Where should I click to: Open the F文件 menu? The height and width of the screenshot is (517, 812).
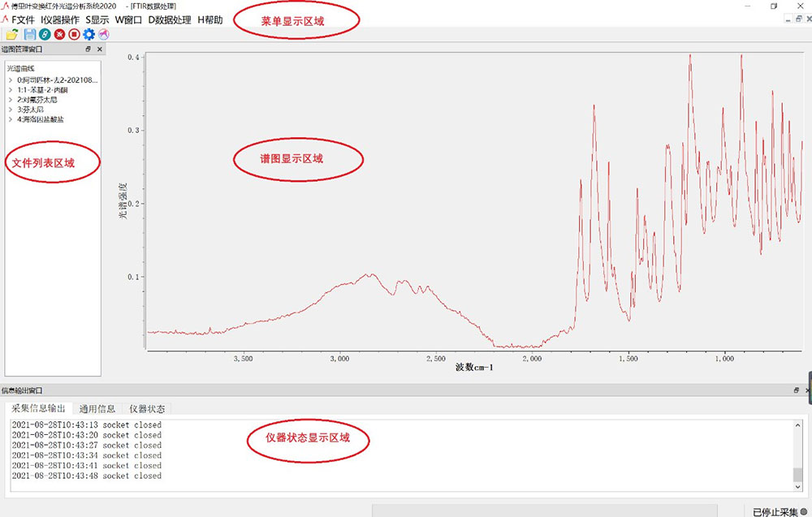point(24,20)
